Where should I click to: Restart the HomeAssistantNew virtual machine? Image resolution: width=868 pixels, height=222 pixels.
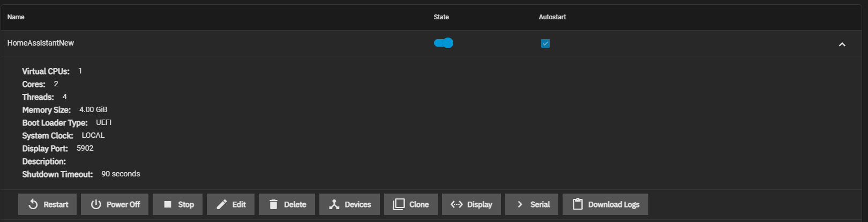click(47, 204)
